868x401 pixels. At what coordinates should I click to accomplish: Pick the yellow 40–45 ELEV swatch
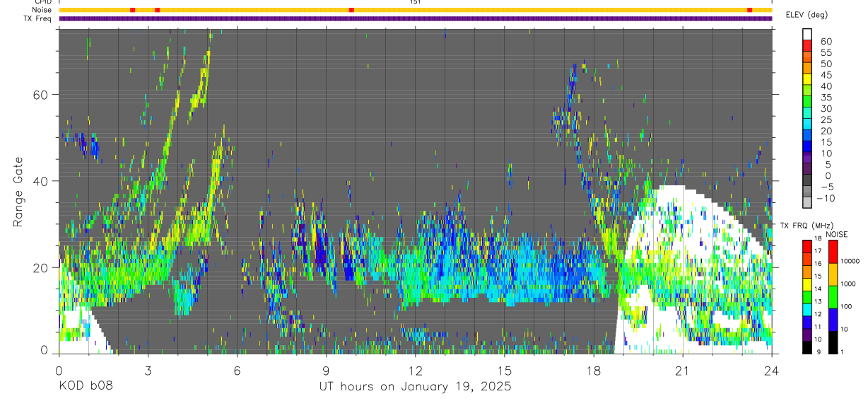807,80
